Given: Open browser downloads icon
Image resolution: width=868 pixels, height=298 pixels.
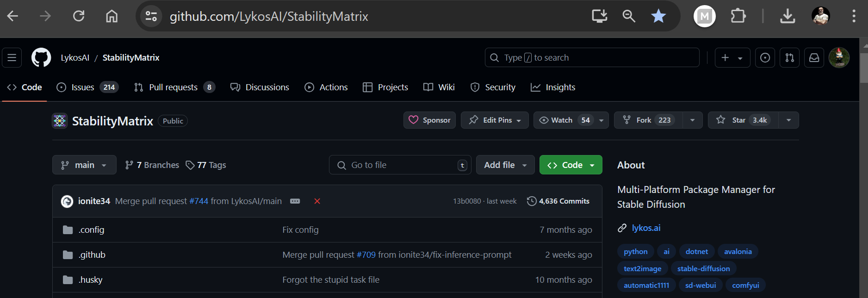Looking at the screenshot, I should click(x=787, y=16).
